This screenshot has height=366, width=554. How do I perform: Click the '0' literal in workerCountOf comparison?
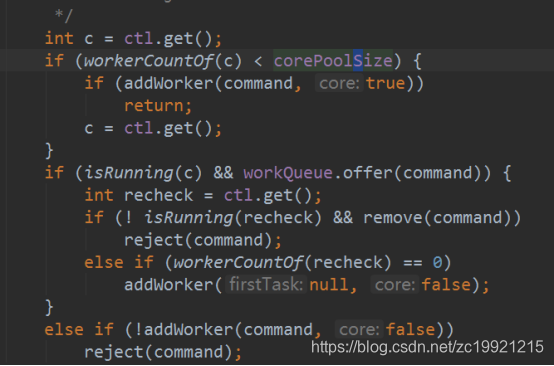437,262
